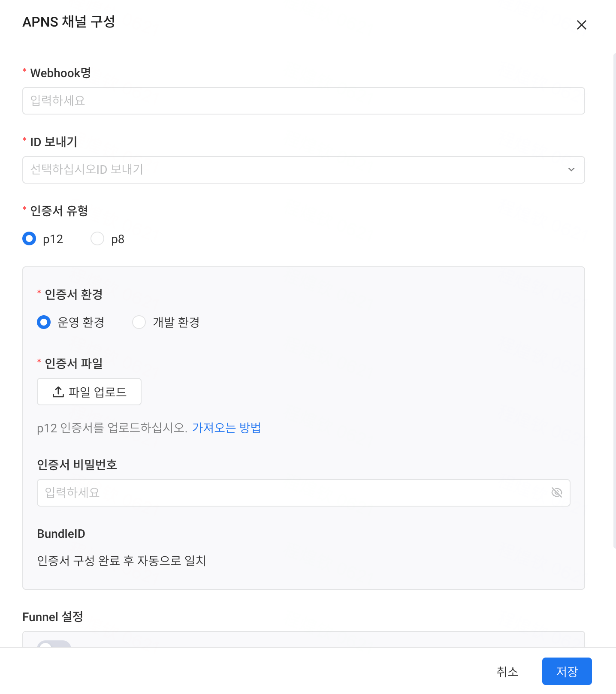Expand the ID 보내기 dropdown chevron
The image size is (616, 694).
[571, 169]
